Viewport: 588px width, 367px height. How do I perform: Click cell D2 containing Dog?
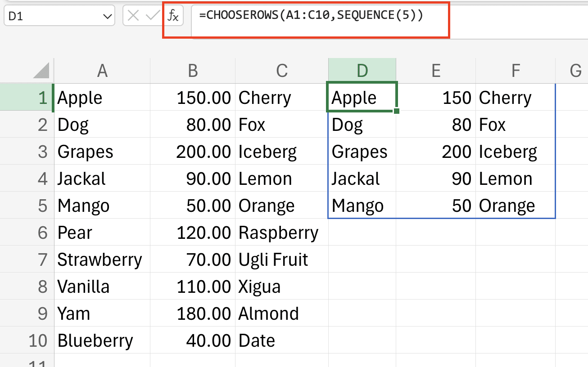pos(362,124)
